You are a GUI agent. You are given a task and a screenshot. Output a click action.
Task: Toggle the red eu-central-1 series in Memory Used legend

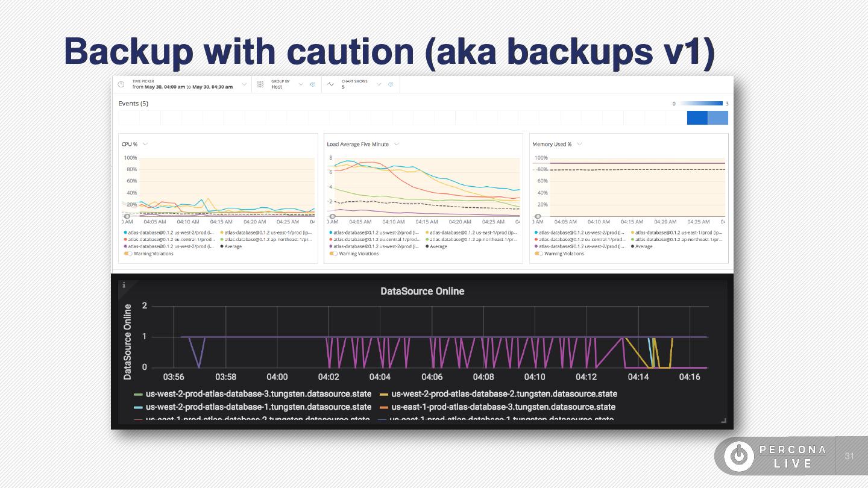(x=580, y=239)
